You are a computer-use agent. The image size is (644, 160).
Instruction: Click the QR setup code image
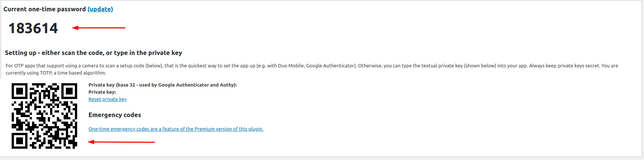pos(44,116)
